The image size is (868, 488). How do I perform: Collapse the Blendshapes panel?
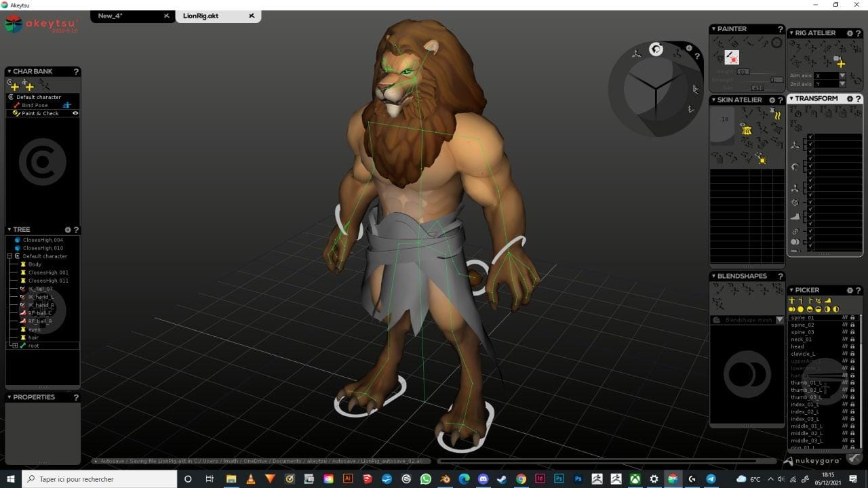(713, 277)
